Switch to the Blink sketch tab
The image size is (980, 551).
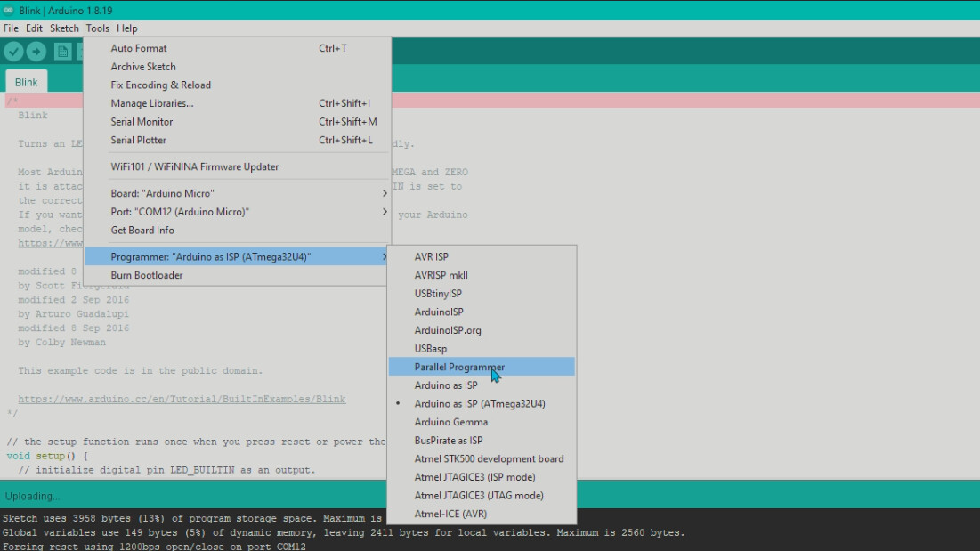26,81
